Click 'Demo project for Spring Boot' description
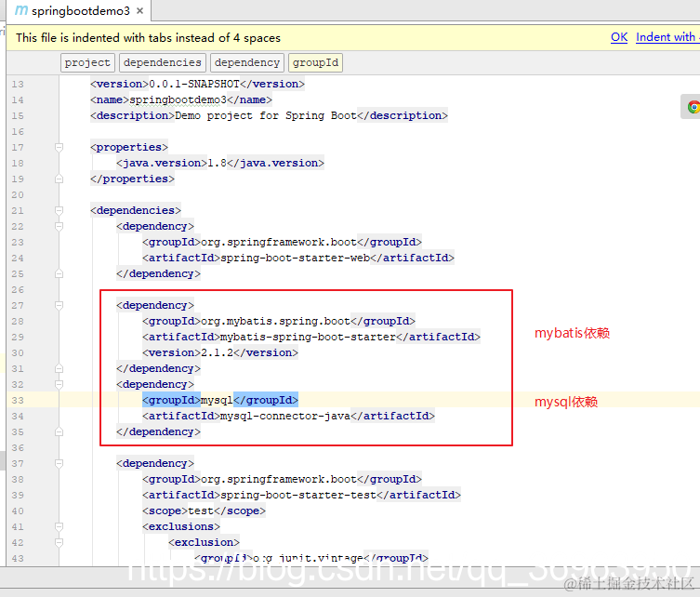 pyautogui.click(x=266, y=115)
